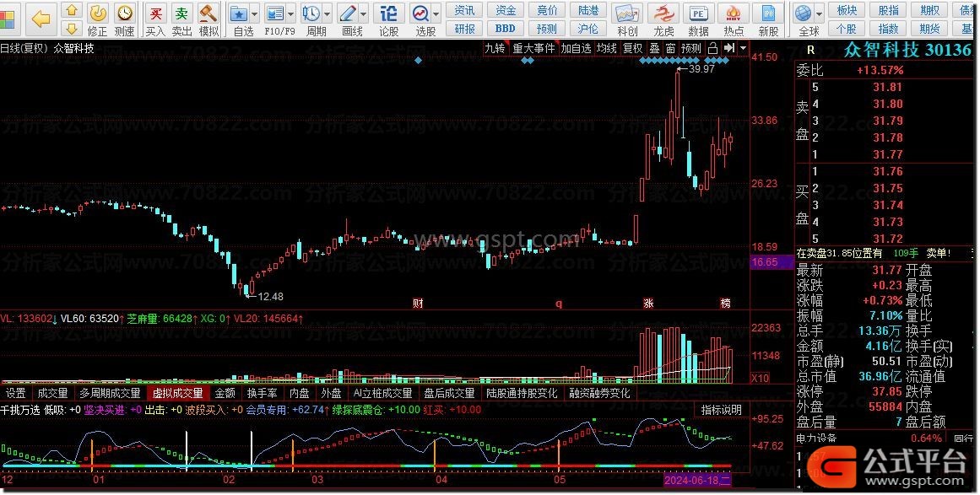Click the 榜 event marker on chart
This screenshot has width=980, height=495.
725,304
